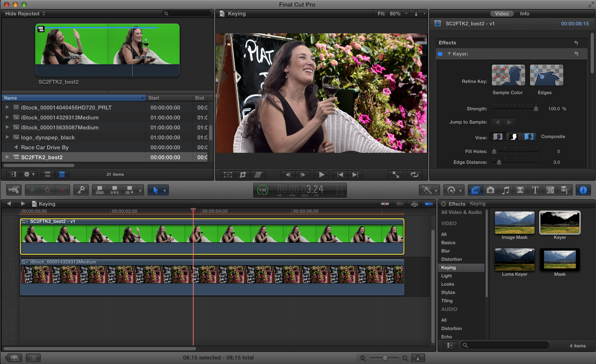This screenshot has width=596, height=364.
Task: Toggle visibility of iStock background clip
Action: click(x=23, y=261)
